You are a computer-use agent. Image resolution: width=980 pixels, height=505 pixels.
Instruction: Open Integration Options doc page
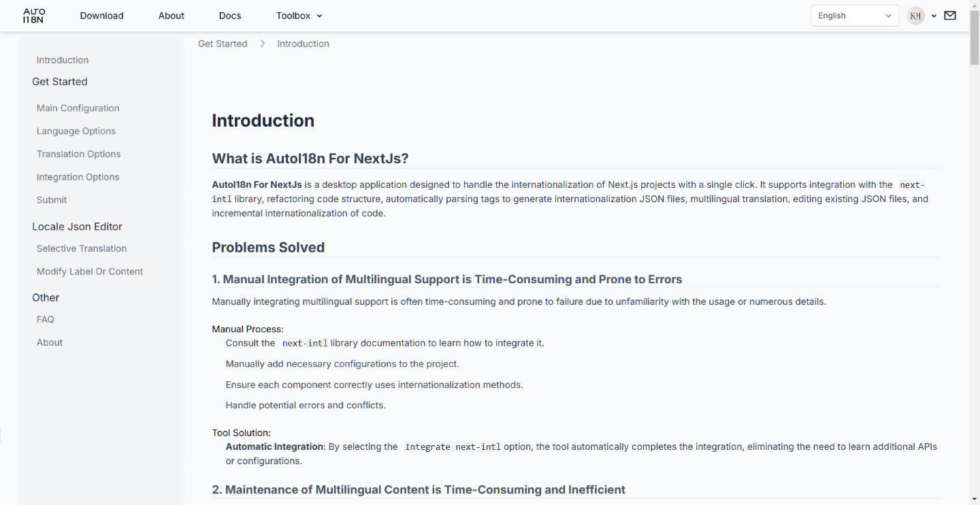(x=78, y=177)
